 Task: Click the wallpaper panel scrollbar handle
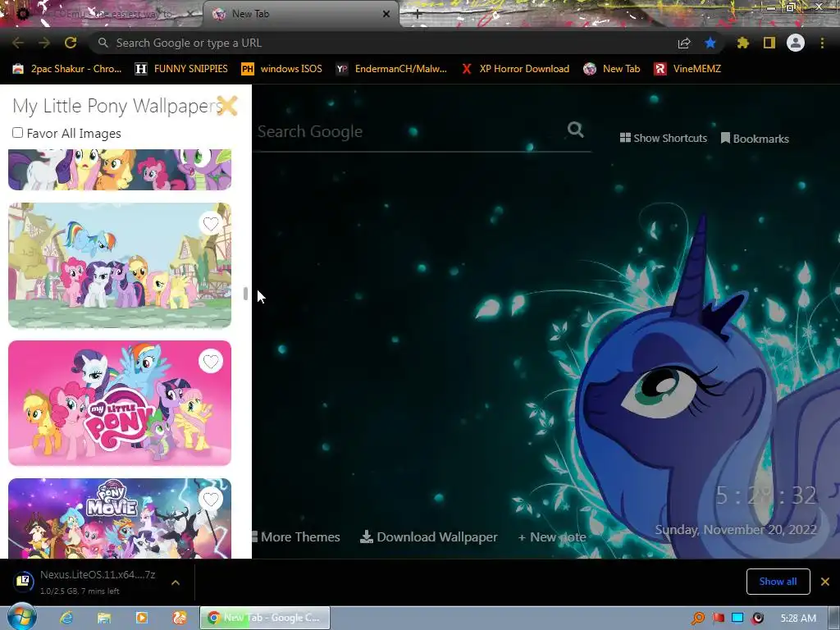(245, 294)
